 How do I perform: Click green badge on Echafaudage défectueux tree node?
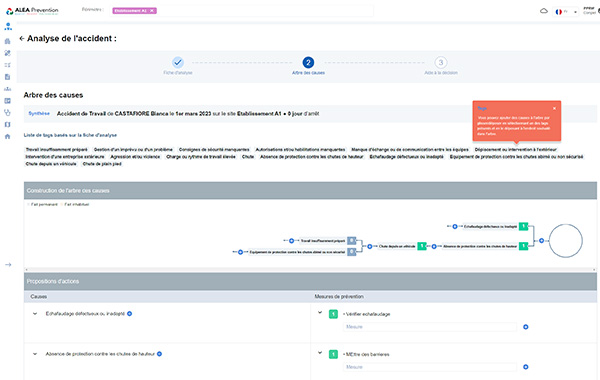click(x=523, y=227)
